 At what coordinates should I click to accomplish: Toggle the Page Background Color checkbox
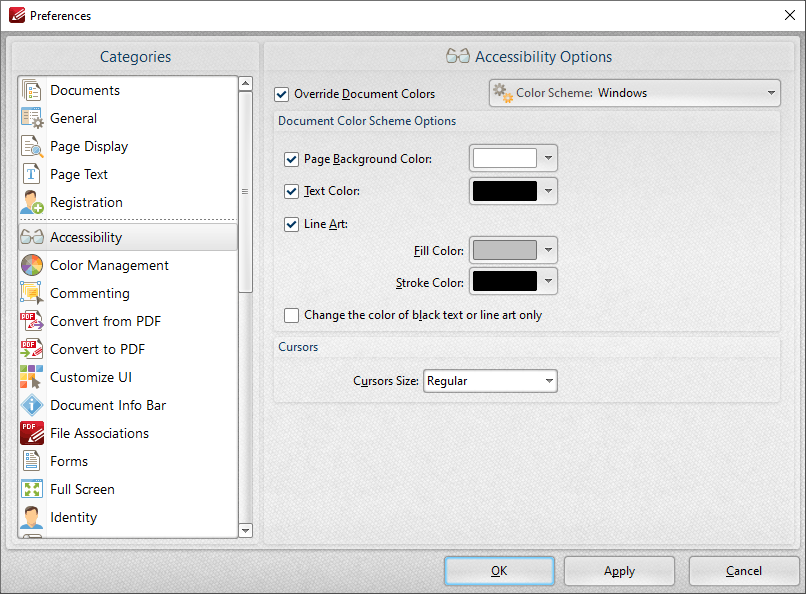(291, 159)
